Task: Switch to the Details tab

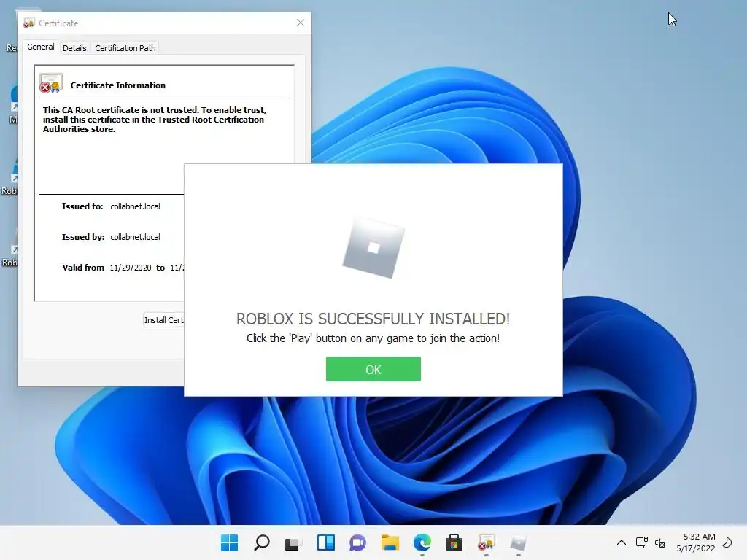Action: 74,48
